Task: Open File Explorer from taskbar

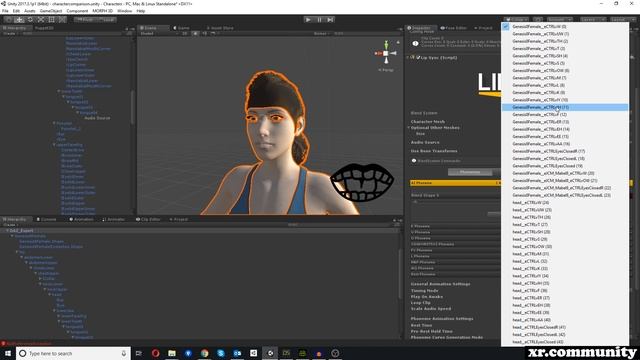Action: 172,353
